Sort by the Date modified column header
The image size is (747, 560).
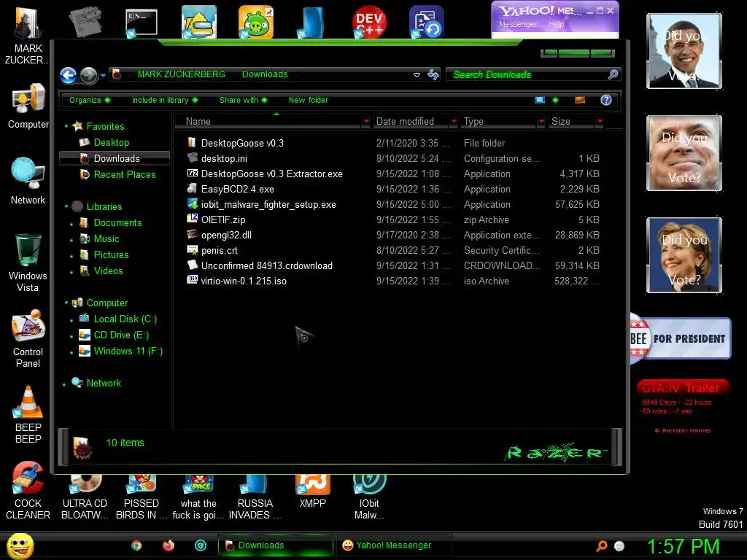click(x=411, y=122)
